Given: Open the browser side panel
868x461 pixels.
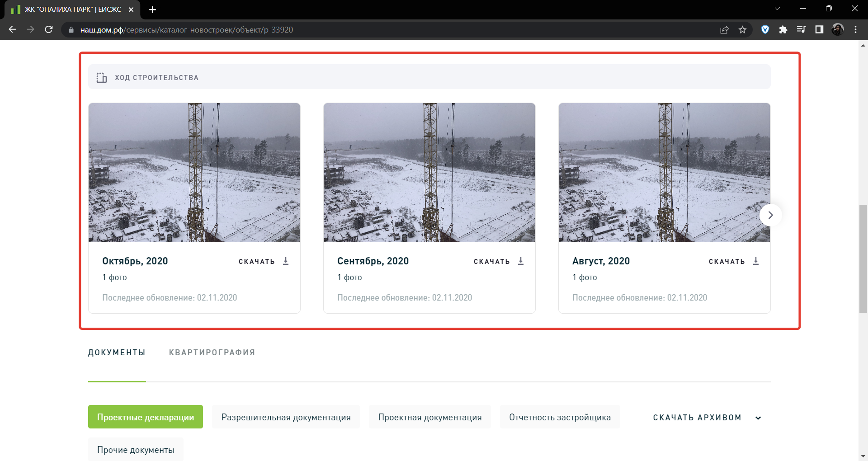Looking at the screenshot, I should pyautogui.click(x=819, y=30).
